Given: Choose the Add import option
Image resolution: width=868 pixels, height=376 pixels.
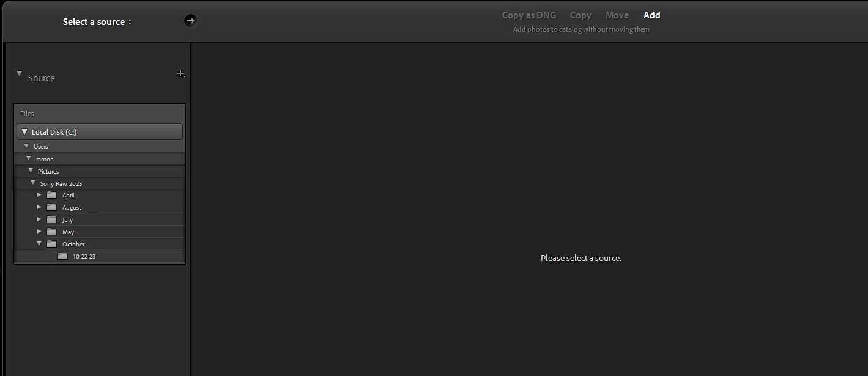Looking at the screenshot, I should coord(651,15).
